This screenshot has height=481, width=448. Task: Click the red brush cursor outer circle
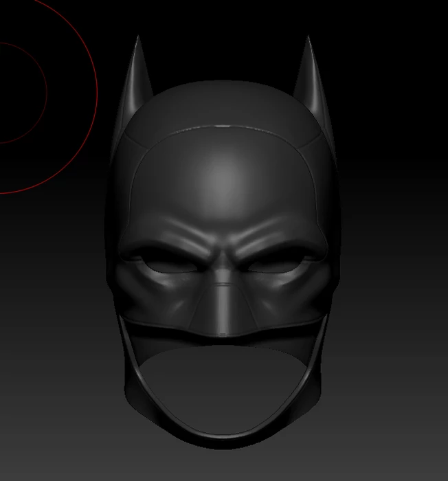tap(97, 89)
